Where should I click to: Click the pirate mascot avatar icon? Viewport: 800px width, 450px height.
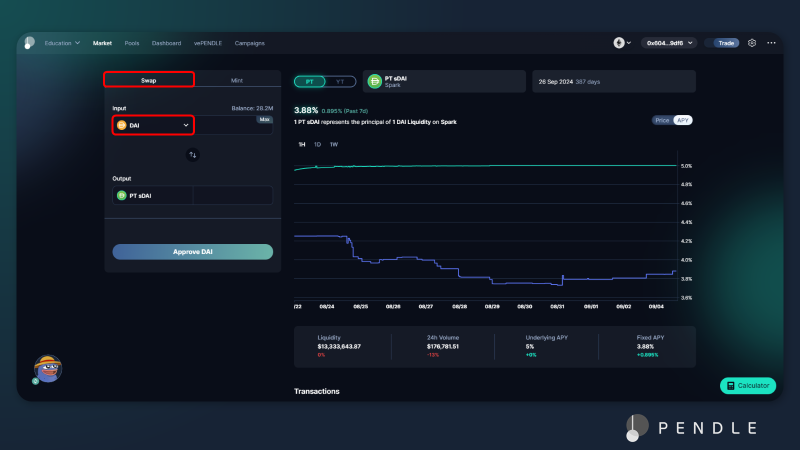pyautogui.click(x=48, y=369)
